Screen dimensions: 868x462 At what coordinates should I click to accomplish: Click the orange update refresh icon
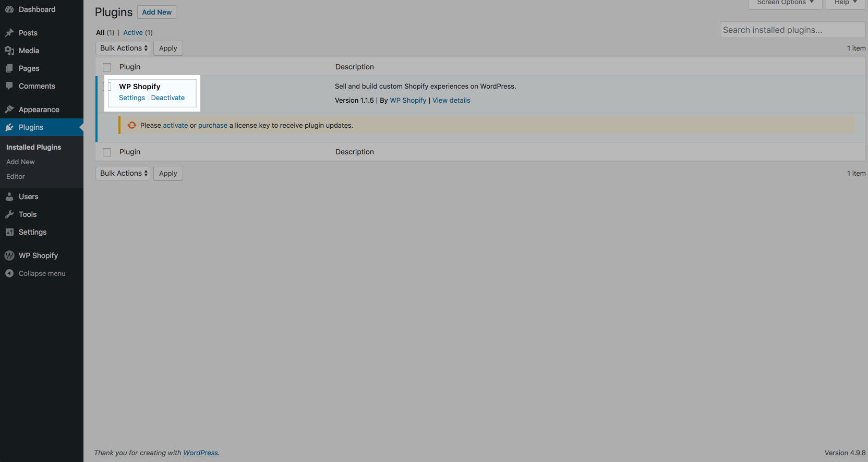(132, 125)
